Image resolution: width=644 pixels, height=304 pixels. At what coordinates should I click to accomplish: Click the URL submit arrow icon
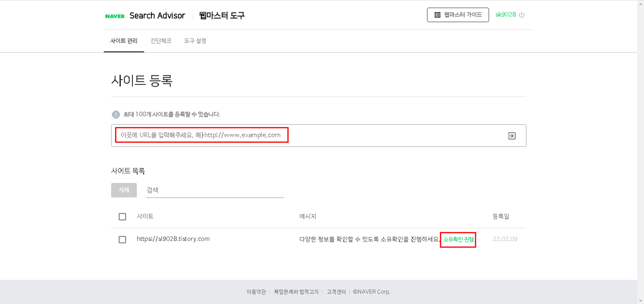512,136
